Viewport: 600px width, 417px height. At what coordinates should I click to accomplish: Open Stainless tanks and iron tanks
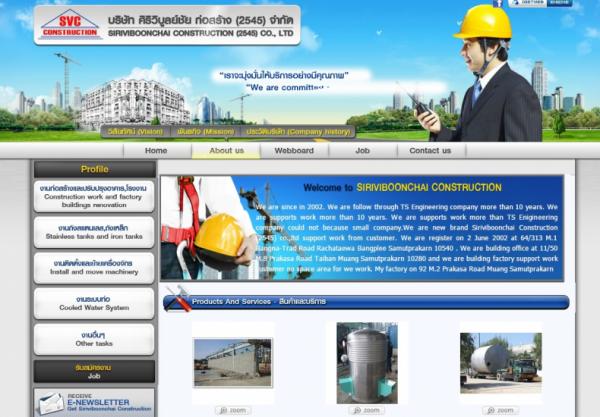click(94, 233)
